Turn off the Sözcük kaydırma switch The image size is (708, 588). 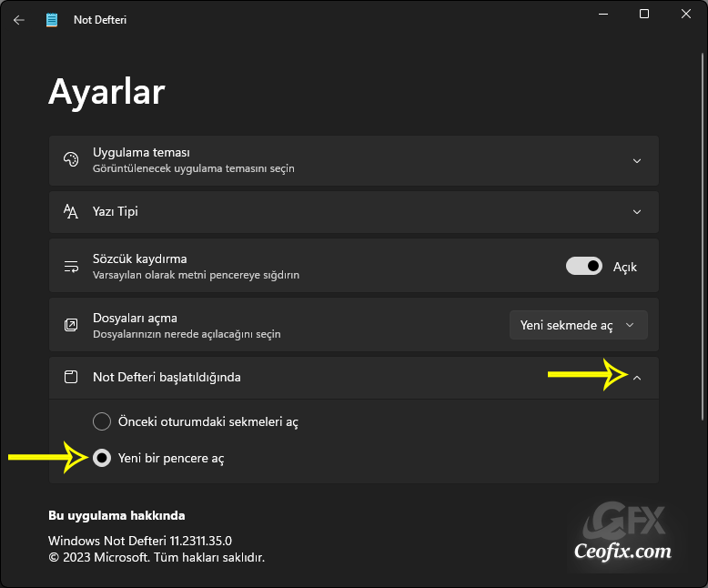pyautogui.click(x=584, y=266)
